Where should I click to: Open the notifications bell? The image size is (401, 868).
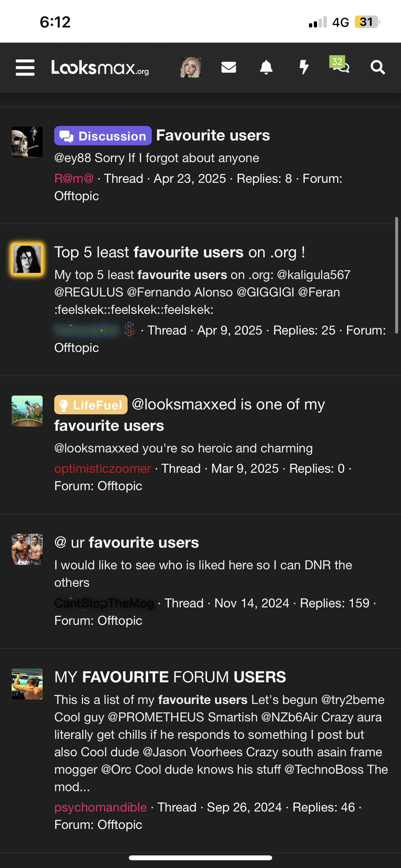(266, 67)
